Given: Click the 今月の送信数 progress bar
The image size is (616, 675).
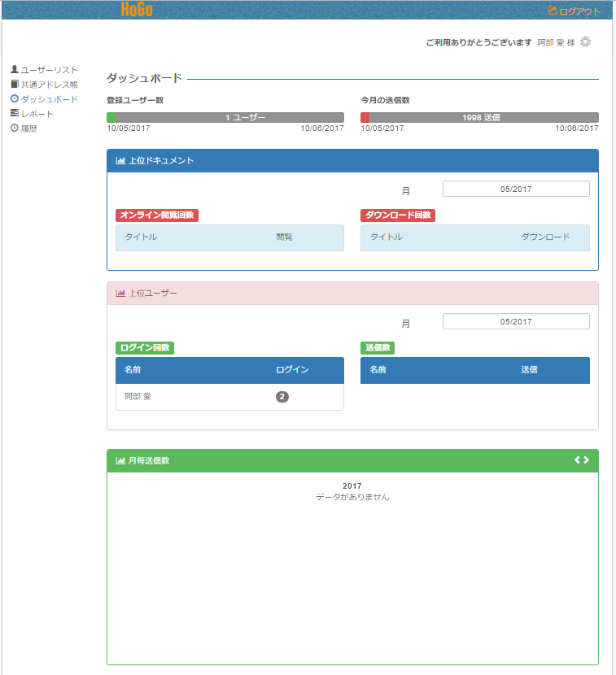Looking at the screenshot, I should (479, 117).
